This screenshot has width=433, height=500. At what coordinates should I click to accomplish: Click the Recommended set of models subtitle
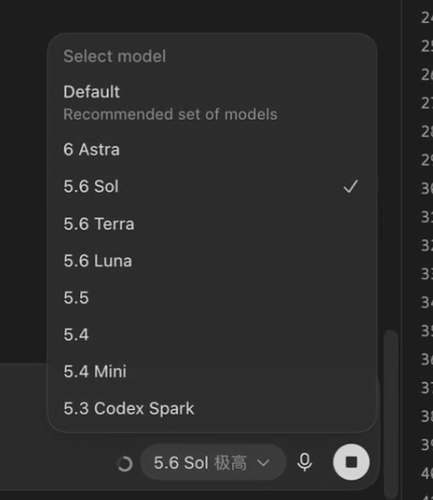point(170,114)
